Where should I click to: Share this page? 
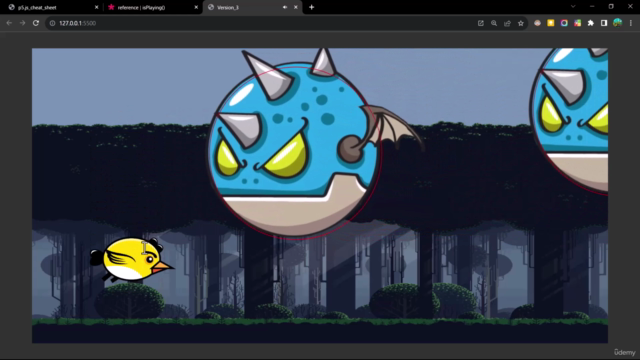tap(507, 23)
